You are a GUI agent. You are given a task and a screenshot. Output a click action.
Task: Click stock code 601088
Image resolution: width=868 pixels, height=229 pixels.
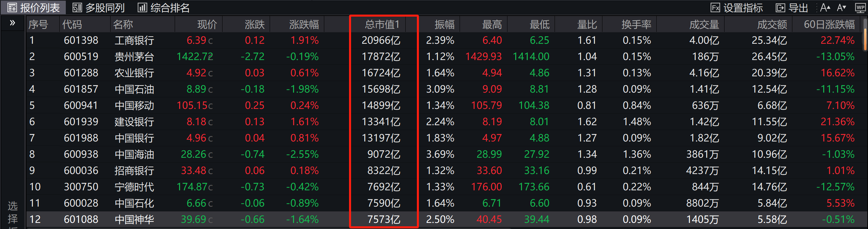pyautogui.click(x=81, y=220)
